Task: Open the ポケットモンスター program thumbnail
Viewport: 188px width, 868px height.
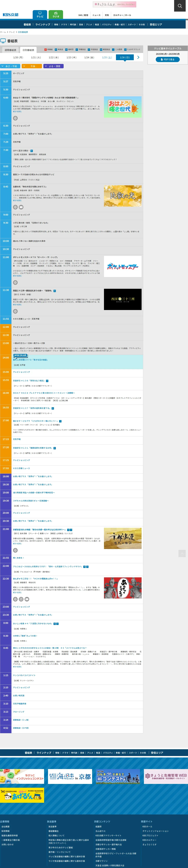Action: pyautogui.click(x=123, y=266)
